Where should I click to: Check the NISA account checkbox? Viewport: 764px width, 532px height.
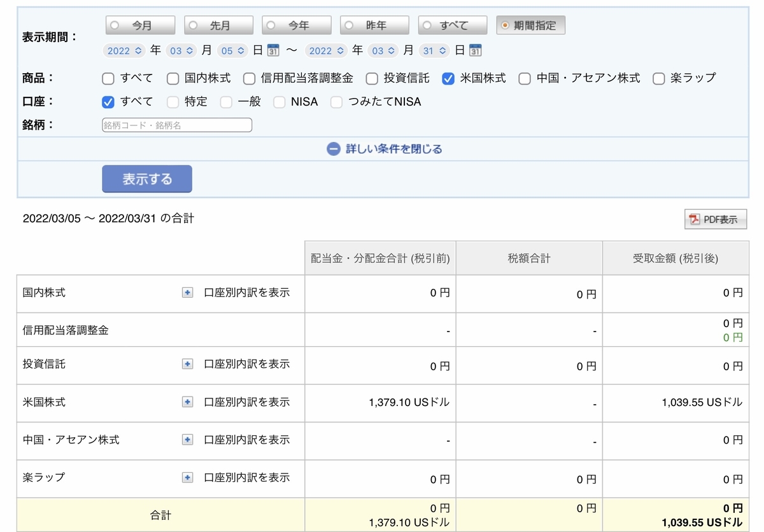tap(279, 102)
